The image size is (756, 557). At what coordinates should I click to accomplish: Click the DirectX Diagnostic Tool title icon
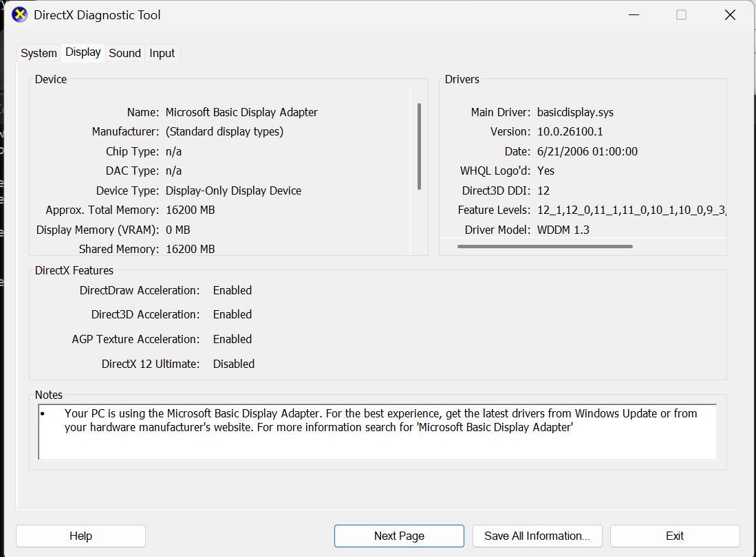[20, 15]
